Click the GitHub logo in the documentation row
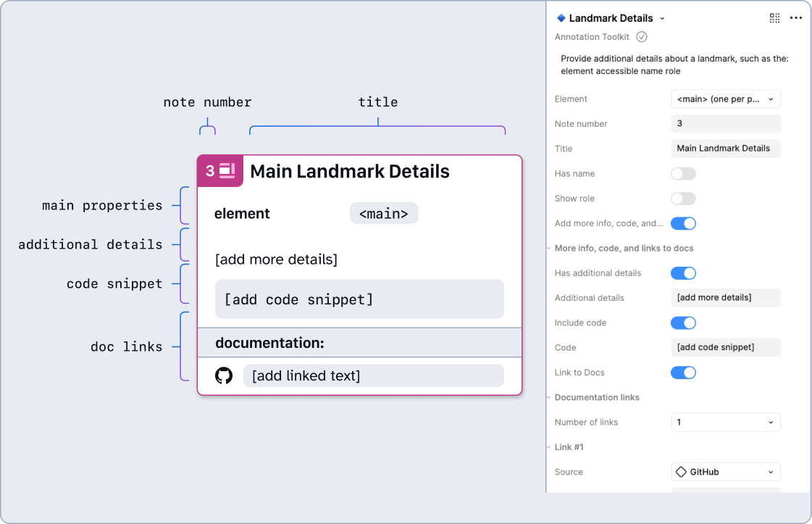The height and width of the screenshot is (524, 812). [224, 375]
